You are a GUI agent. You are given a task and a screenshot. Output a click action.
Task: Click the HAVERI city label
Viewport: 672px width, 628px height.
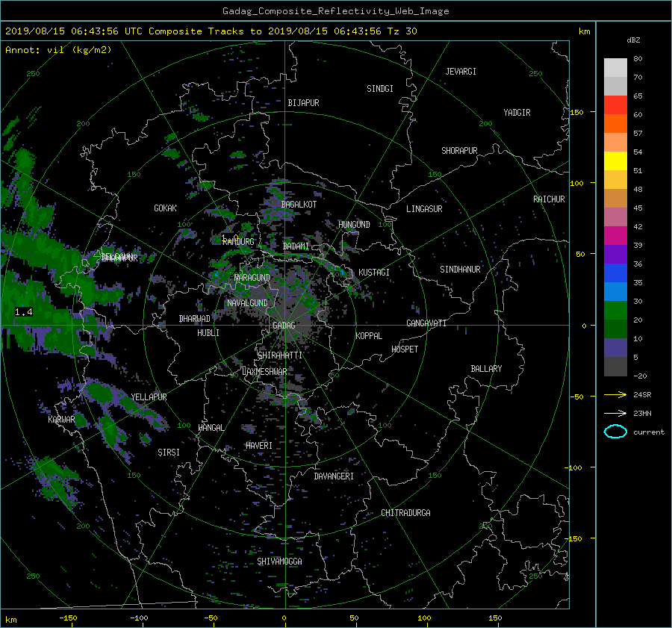pyautogui.click(x=259, y=446)
